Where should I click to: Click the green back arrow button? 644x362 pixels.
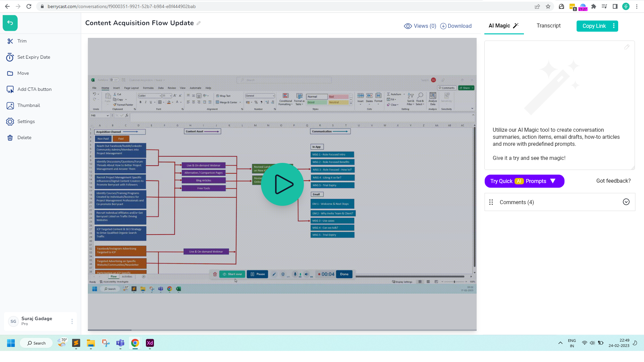tap(10, 23)
